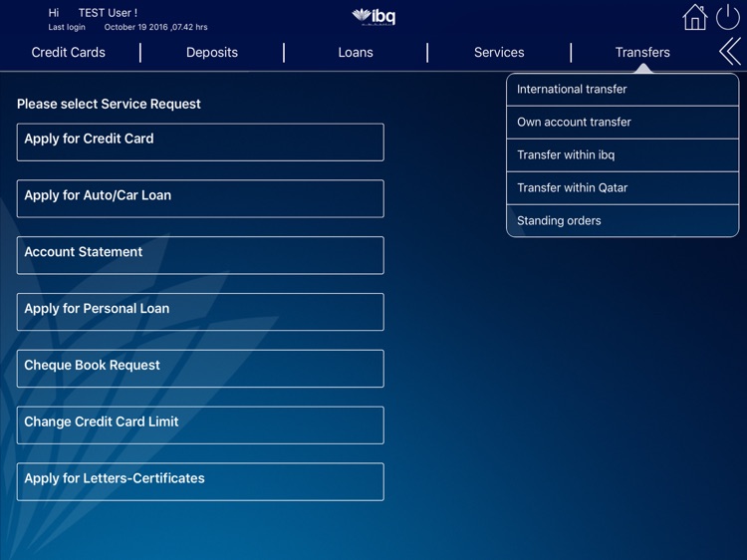Tap the TEST User greeting text
The width and height of the screenshot is (747, 560).
coord(108,13)
